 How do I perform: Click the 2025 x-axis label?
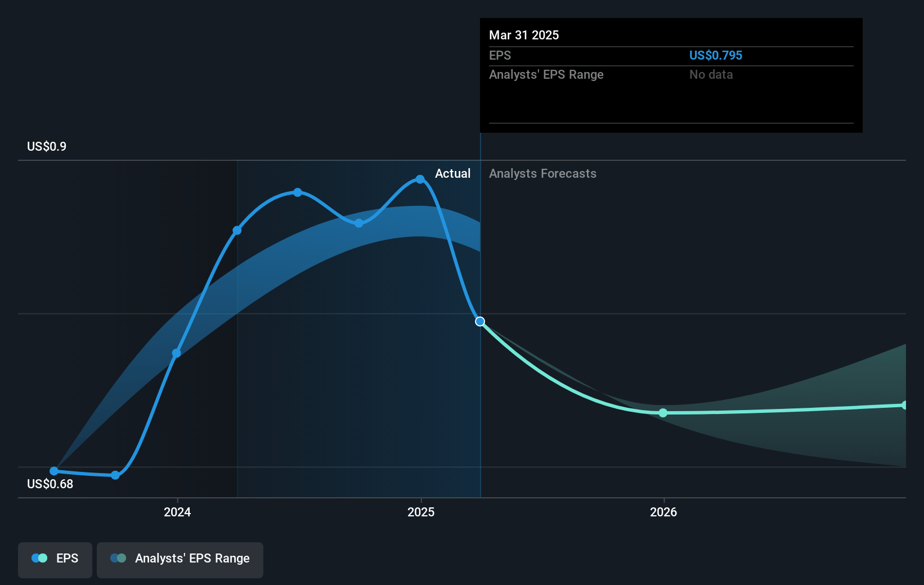[421, 512]
